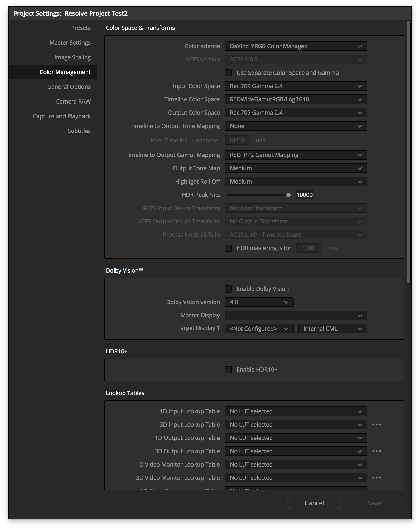Open Internal CMU dropdown
This screenshot has width=420, height=529.
(x=333, y=329)
